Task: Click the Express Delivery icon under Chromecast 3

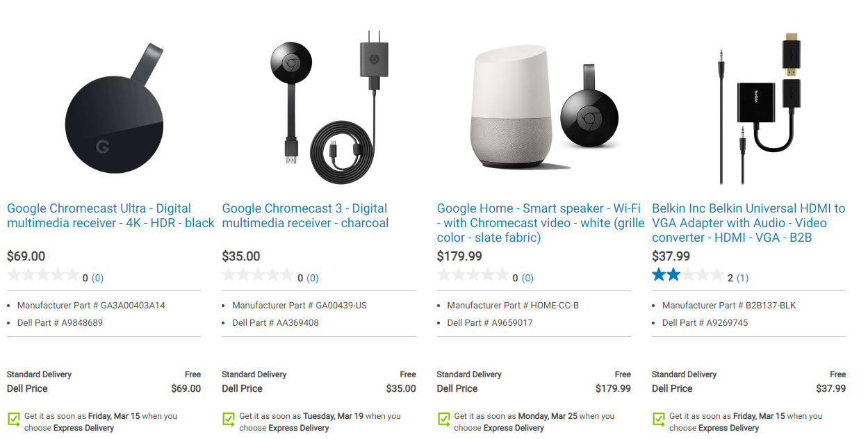Action: [x=229, y=420]
